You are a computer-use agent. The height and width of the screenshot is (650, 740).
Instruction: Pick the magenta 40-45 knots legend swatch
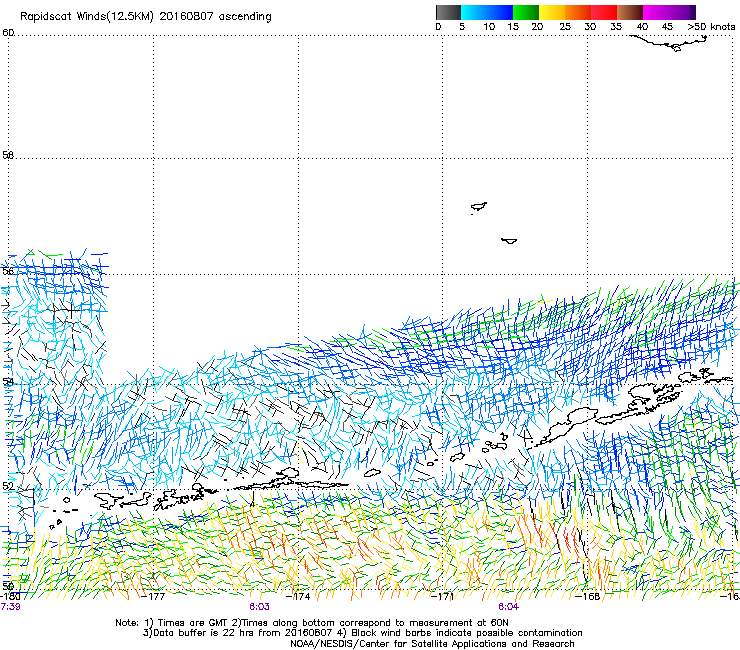pos(656,12)
